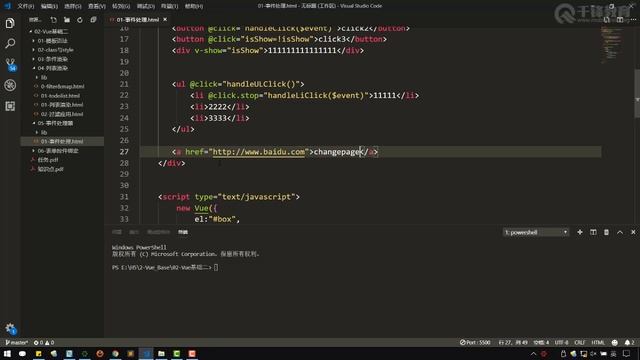Show hidden system tray icons with the up arrow

(x=533, y=354)
